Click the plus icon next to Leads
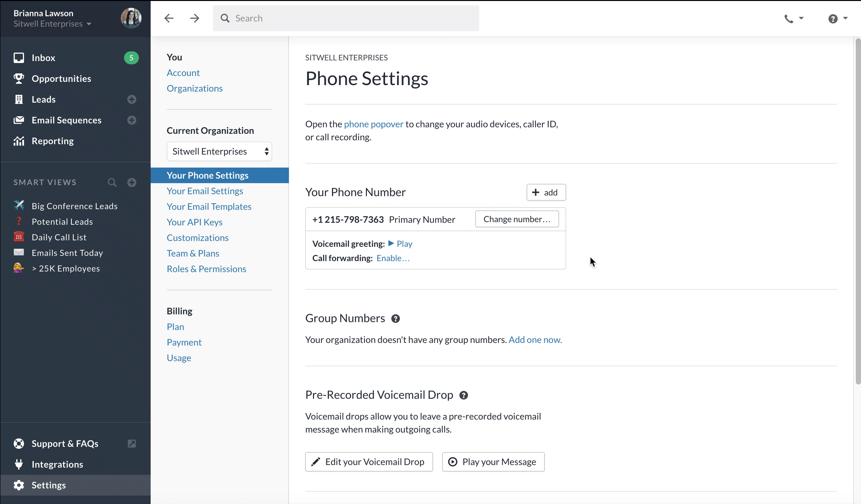The width and height of the screenshot is (861, 504). coord(131,99)
